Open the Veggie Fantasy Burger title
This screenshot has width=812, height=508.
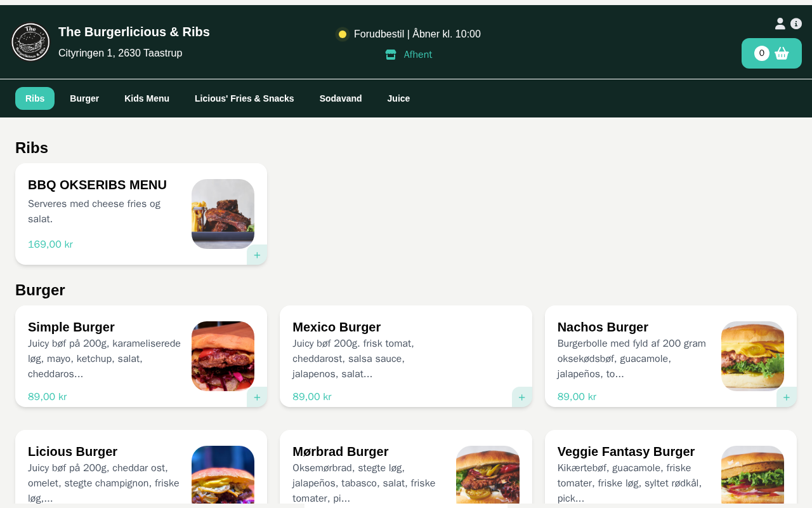(626, 451)
